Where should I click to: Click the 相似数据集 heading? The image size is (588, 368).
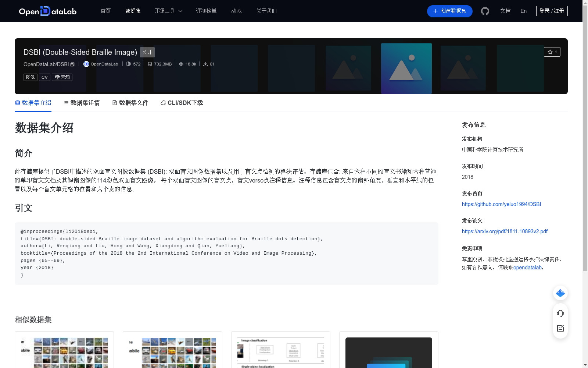pyautogui.click(x=33, y=320)
